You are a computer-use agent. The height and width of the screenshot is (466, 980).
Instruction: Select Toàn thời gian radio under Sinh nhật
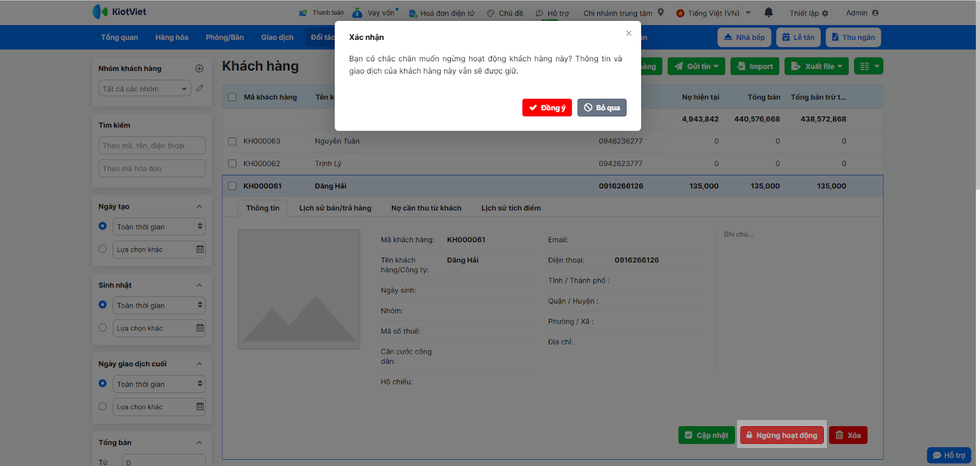pos(102,305)
